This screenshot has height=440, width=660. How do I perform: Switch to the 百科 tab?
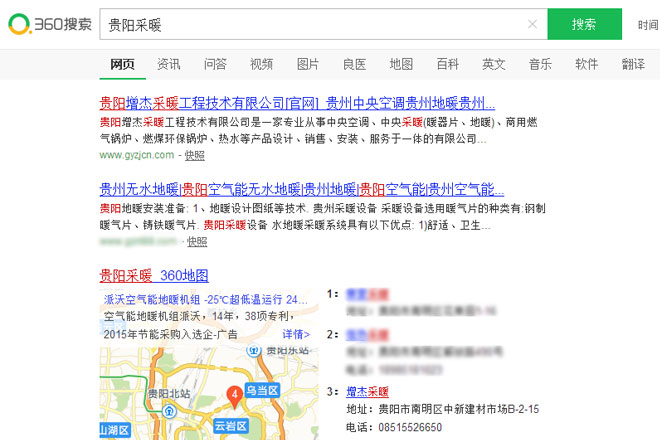(447, 64)
